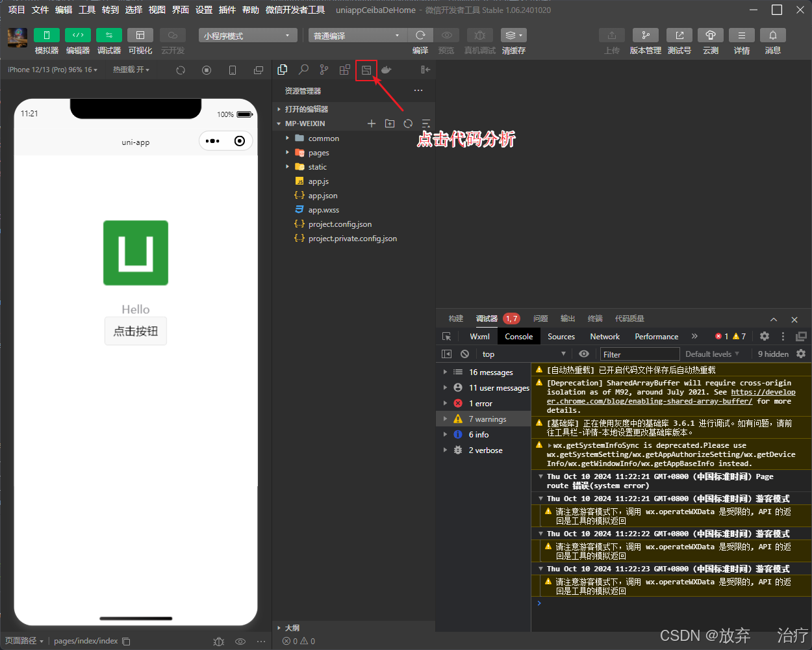Viewport: 812px width, 650px height.
Task: Open the code analysis icon
Action: coord(366,70)
